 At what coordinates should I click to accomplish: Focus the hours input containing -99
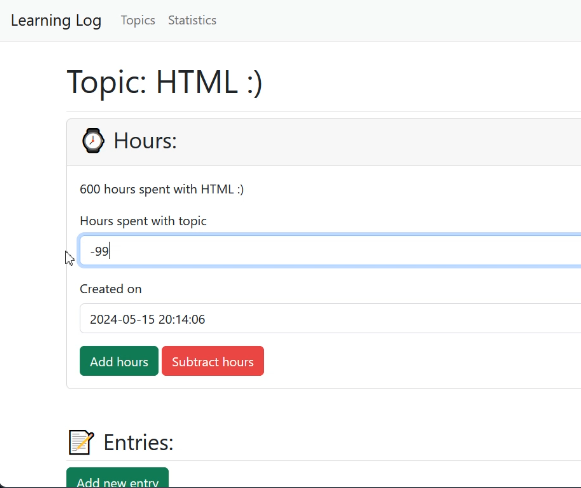pos(330,251)
